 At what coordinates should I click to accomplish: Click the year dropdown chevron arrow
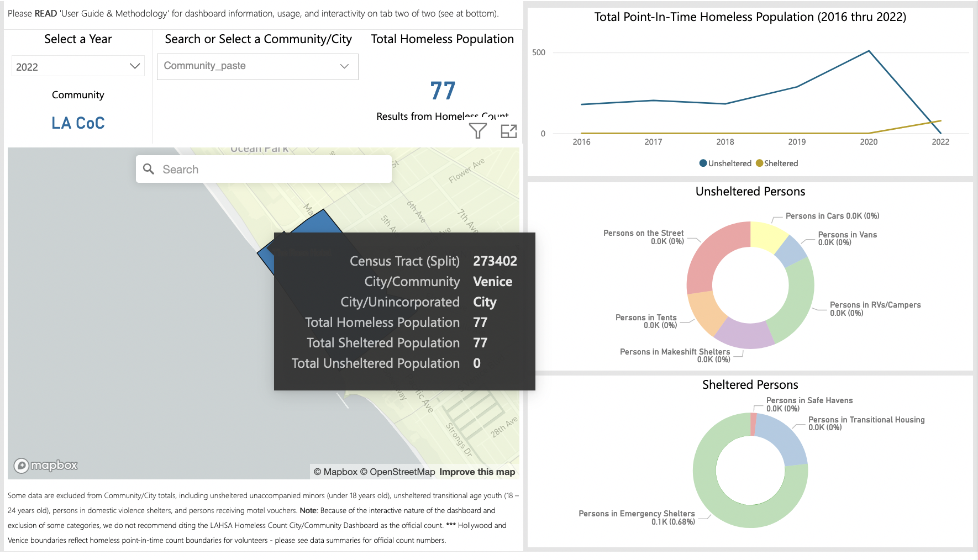pos(134,66)
